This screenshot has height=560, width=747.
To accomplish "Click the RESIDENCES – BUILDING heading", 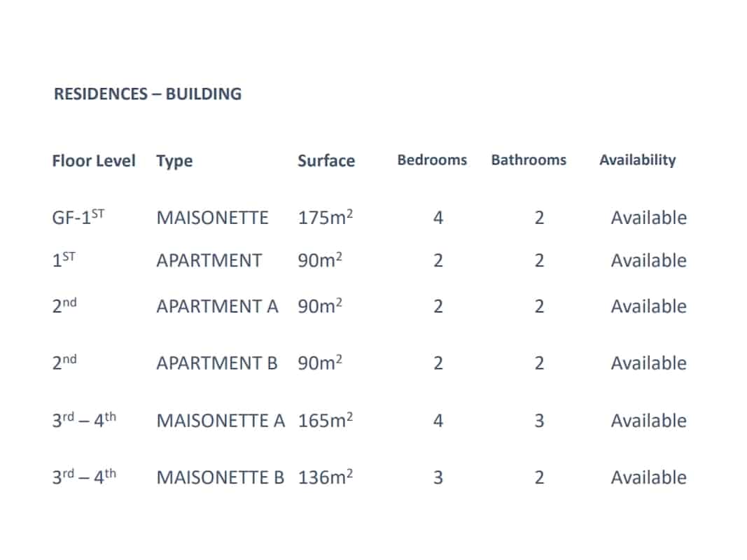I will (148, 94).
